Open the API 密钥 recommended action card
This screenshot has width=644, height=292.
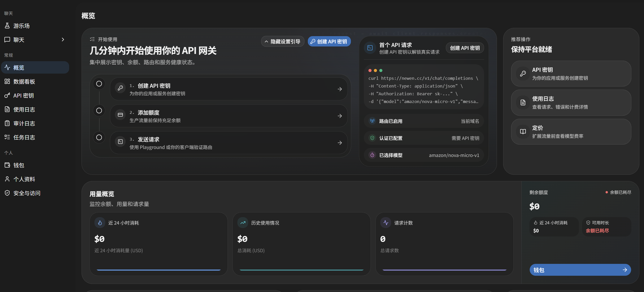[571, 73]
